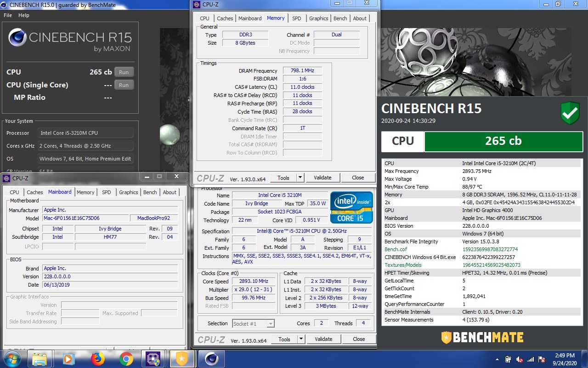The image size is (588, 368).
Task: Switch to Bench tab in Memory window
Action: (340, 18)
